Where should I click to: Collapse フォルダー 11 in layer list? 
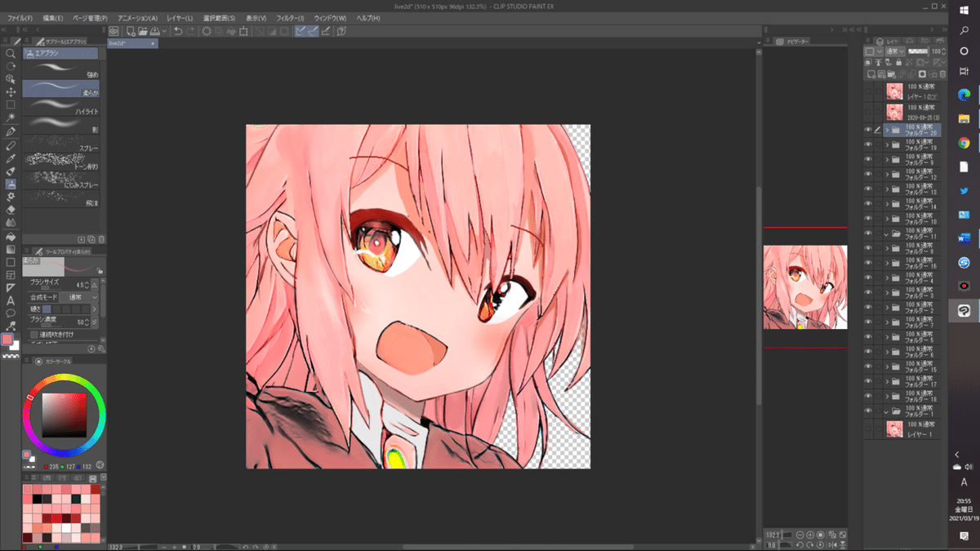click(x=887, y=233)
